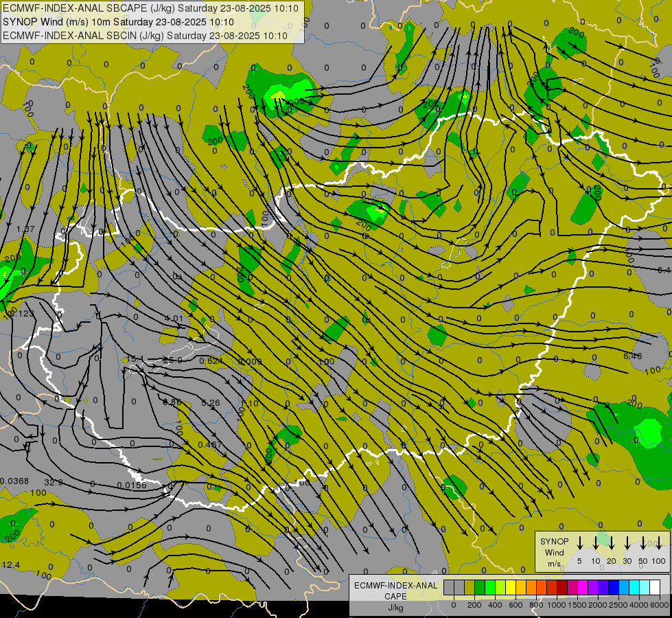Viewport: 672px width, 618px height.
Task: Click the 0.123 value on the map
Action: point(21,314)
